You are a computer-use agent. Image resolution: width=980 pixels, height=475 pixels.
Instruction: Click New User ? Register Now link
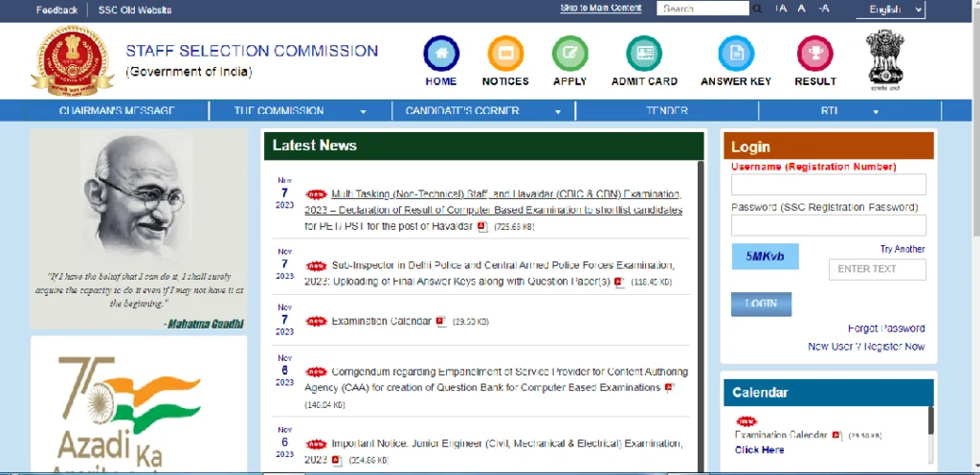866,347
